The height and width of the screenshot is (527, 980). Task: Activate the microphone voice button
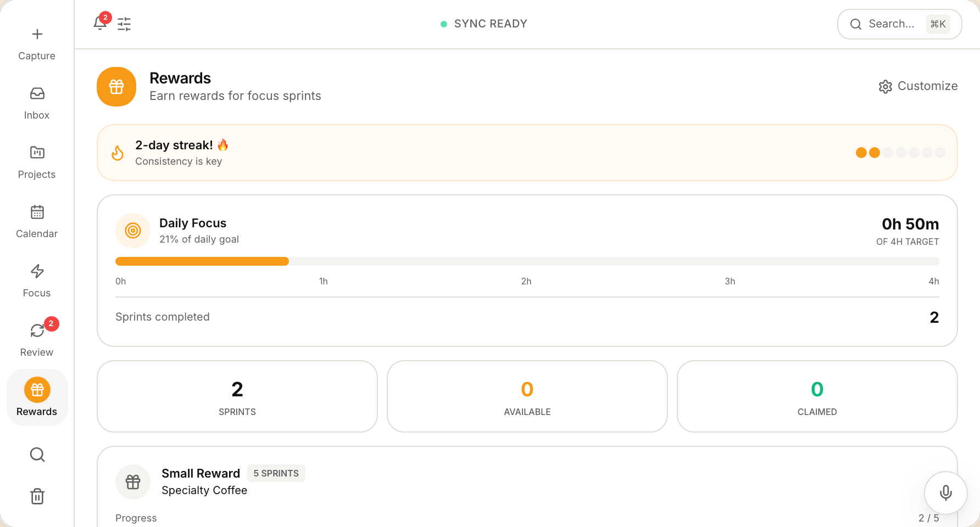(945, 492)
